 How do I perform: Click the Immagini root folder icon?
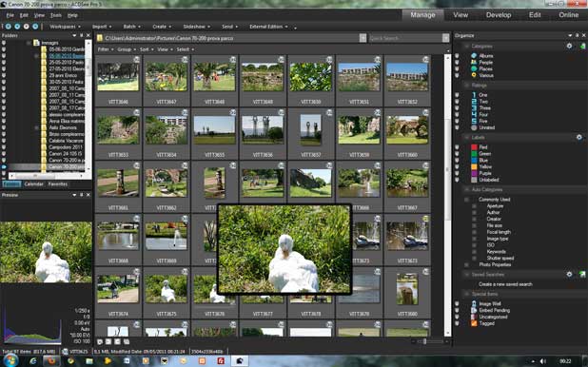36,43
